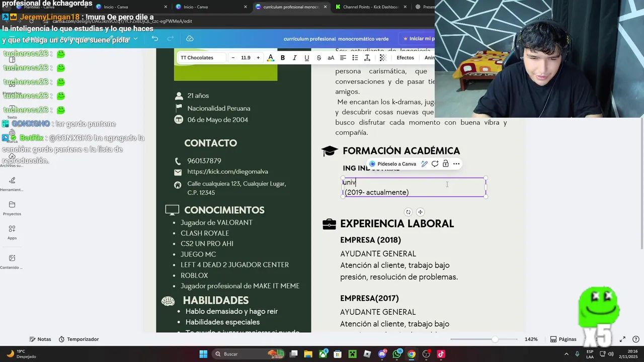Click move handle below text box

pos(421,212)
